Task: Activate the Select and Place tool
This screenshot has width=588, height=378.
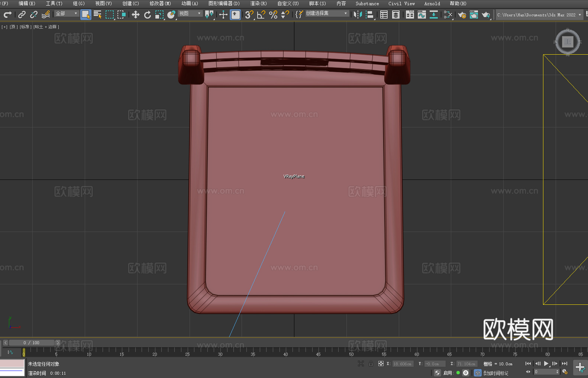Action: point(171,14)
